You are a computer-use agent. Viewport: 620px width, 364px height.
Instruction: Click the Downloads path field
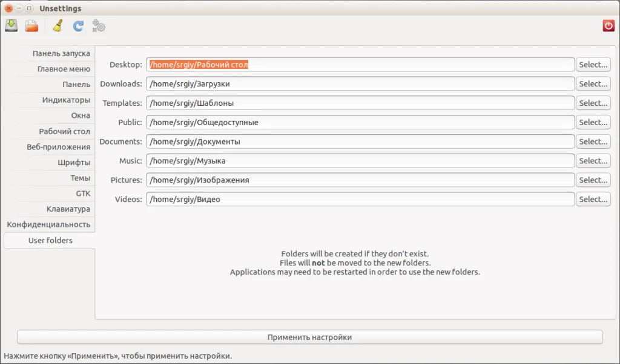360,83
